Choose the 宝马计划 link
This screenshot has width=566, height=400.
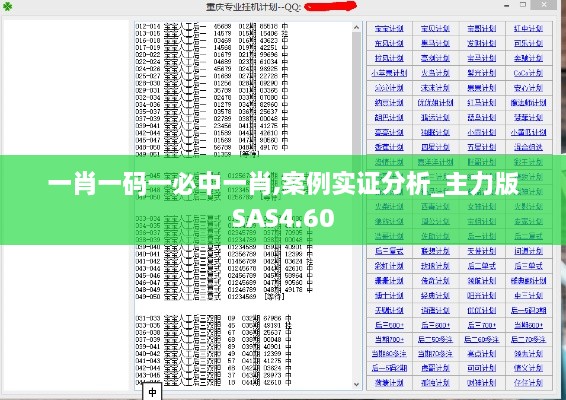click(x=482, y=58)
